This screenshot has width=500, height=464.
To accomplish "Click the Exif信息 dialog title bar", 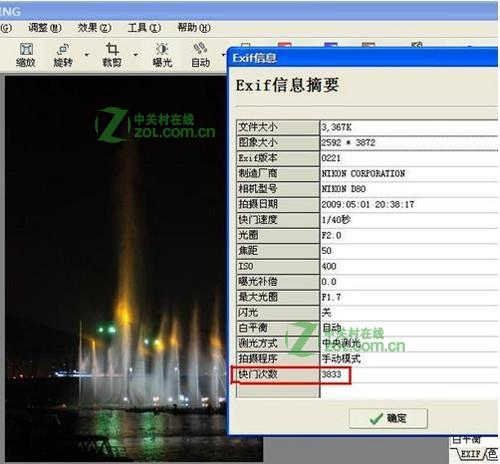I will [x=363, y=58].
